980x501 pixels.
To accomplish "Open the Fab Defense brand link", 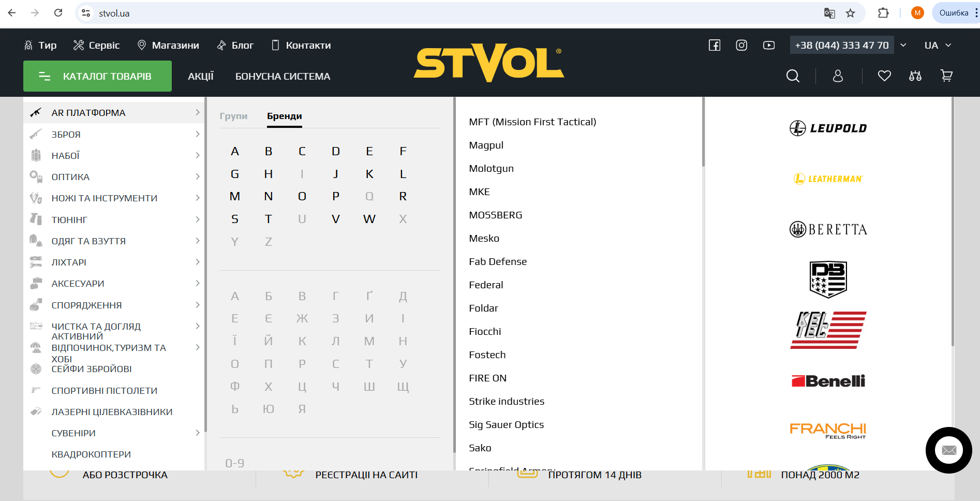I will pos(498,262).
